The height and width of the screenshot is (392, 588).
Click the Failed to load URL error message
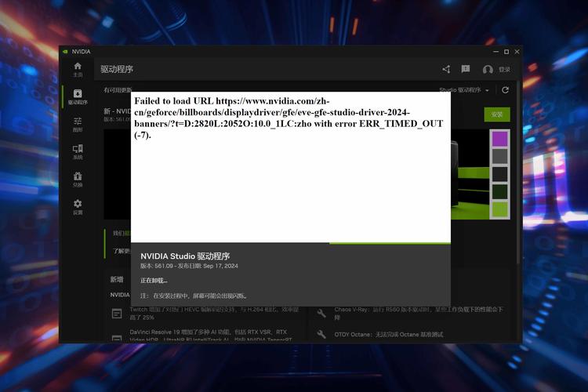[289, 118]
